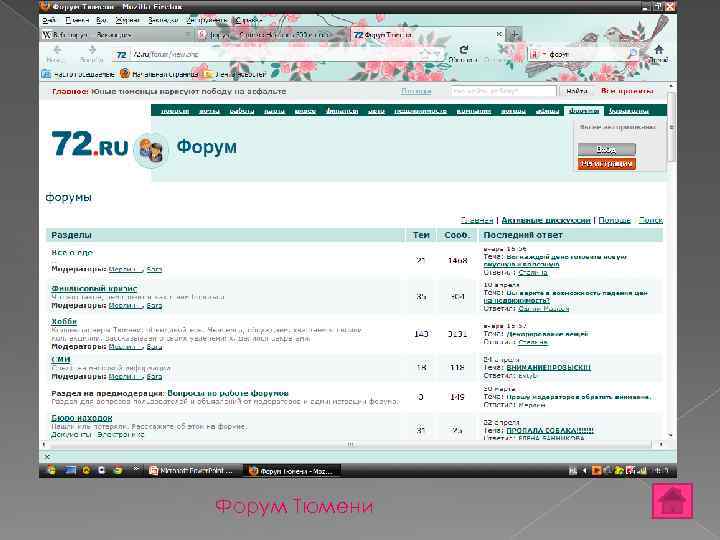Click the Главная link above table
This screenshot has height=540, width=720.
click(476, 220)
